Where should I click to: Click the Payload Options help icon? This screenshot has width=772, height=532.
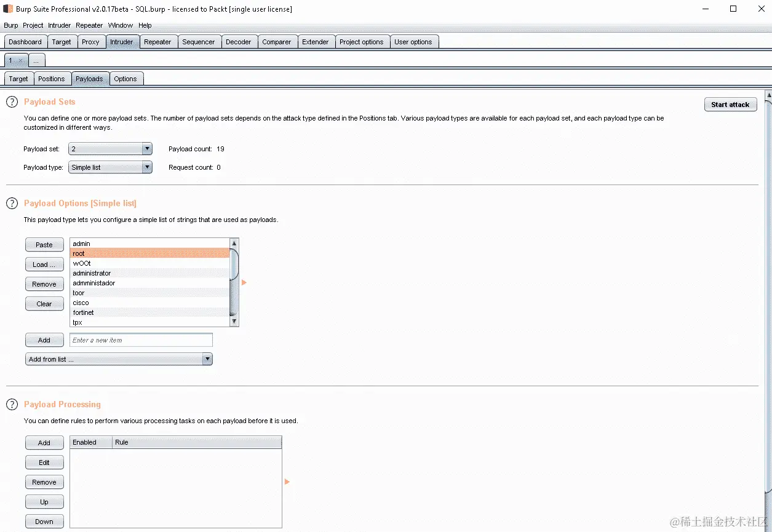click(12, 204)
